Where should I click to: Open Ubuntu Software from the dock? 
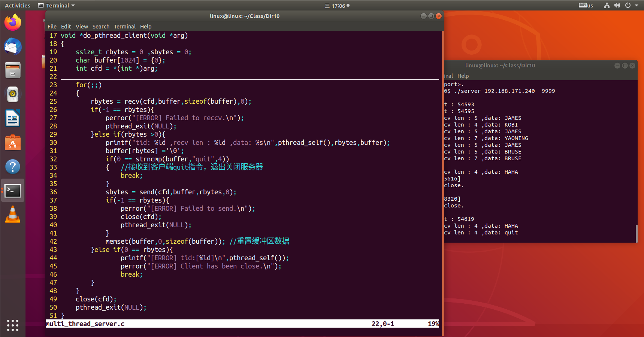click(x=13, y=142)
